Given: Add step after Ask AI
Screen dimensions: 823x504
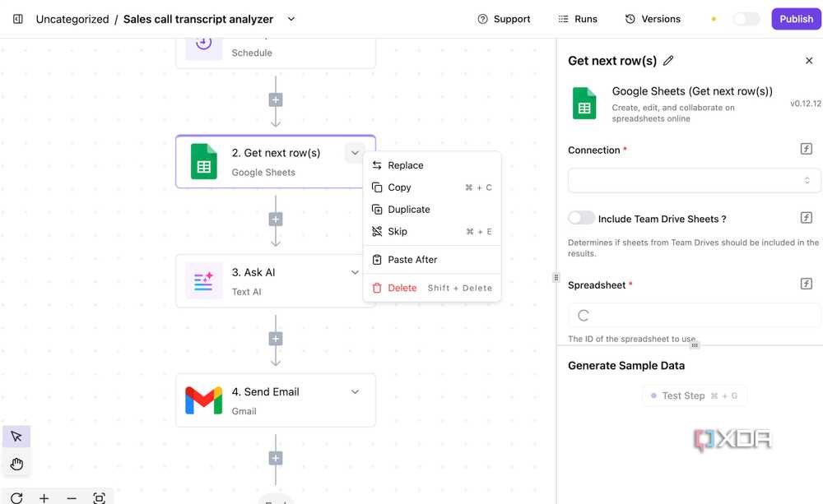Looking at the screenshot, I should tap(276, 339).
